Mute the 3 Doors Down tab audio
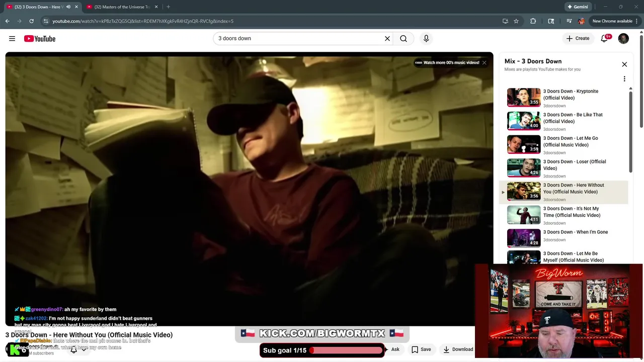This screenshot has height=362, width=644. click(68, 7)
